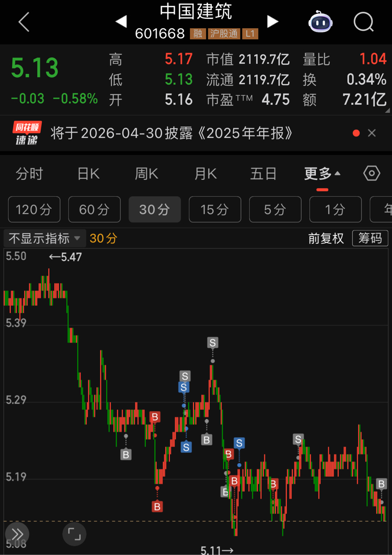Viewport: 392px width, 555px height.
Task: Open chart settings hexagon icon
Action: pos(372,174)
